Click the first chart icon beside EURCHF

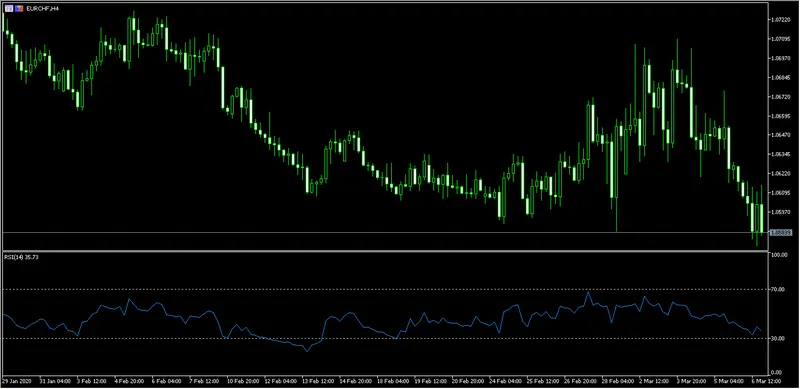[9, 9]
